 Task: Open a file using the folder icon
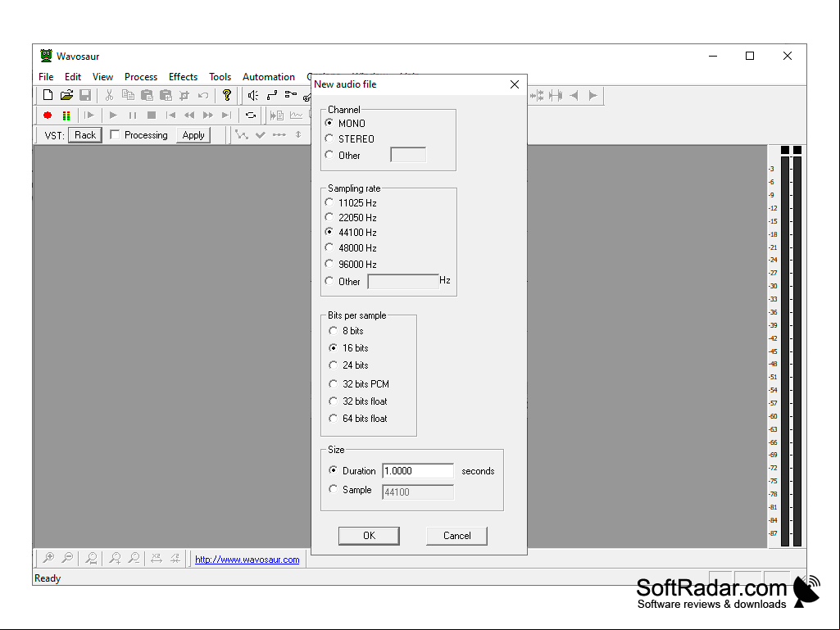(x=66, y=95)
